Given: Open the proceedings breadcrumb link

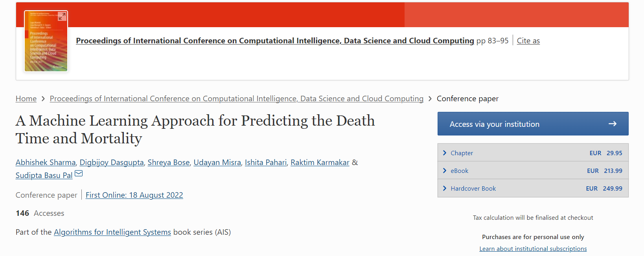Looking at the screenshot, I should (x=236, y=98).
